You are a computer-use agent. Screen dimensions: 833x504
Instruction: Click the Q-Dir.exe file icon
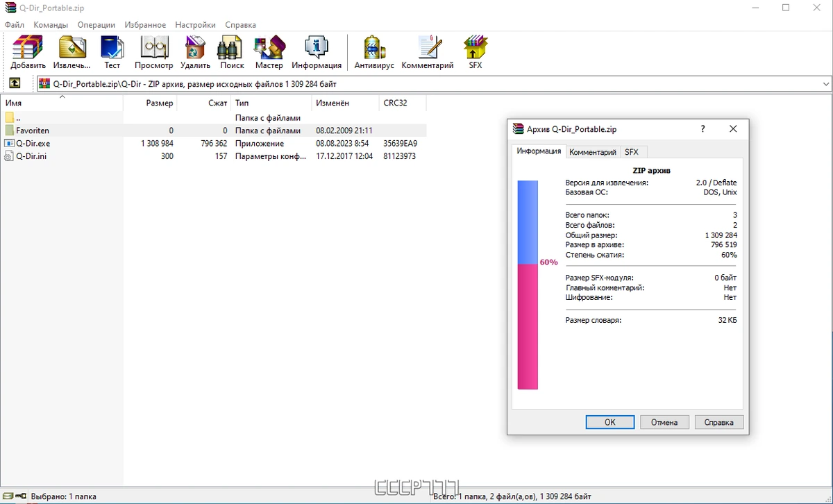(9, 143)
